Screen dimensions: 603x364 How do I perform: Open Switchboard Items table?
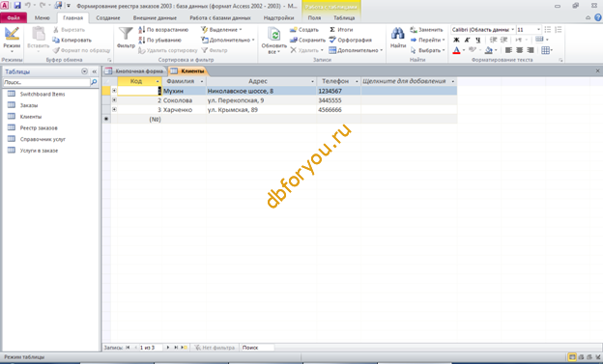42,94
